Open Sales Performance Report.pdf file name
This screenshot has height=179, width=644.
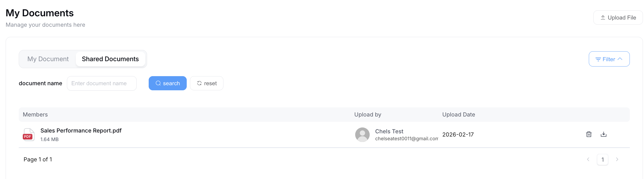point(81,130)
